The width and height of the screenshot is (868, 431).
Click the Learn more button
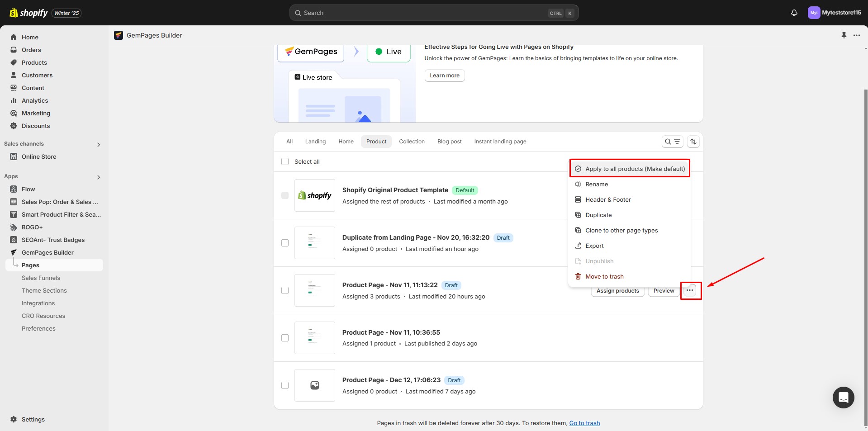[x=444, y=76]
